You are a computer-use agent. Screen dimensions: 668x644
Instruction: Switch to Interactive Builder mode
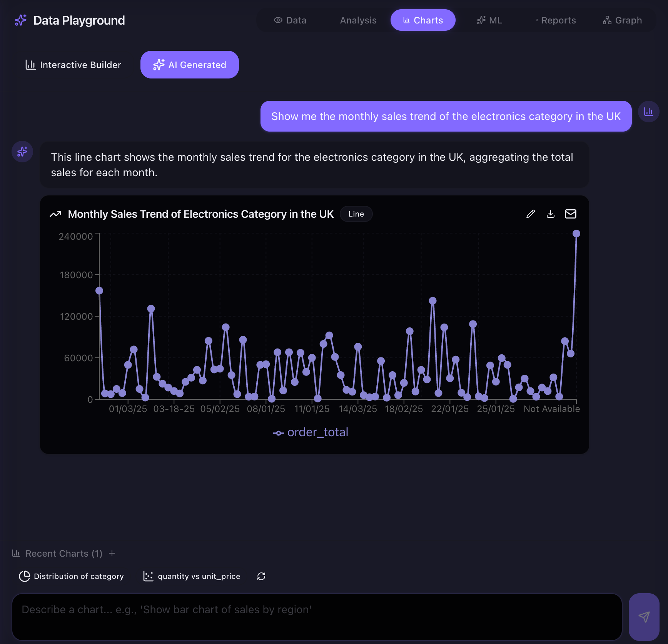click(x=73, y=65)
